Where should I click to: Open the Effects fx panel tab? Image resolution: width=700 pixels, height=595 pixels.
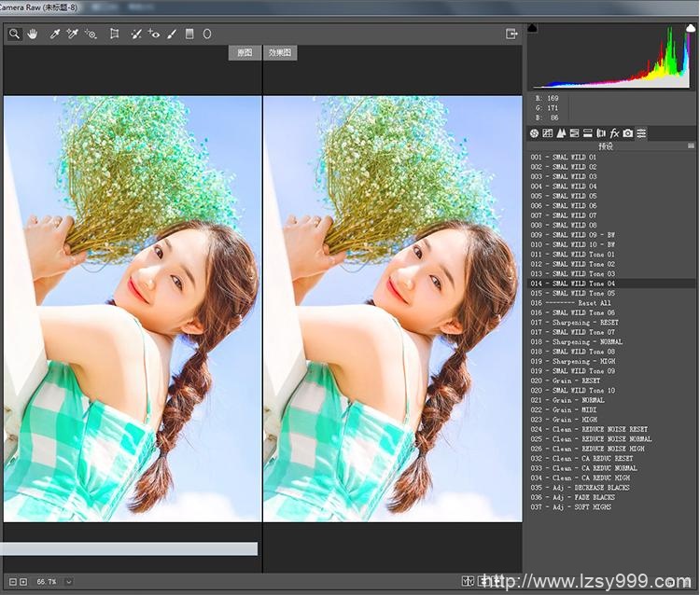point(614,133)
